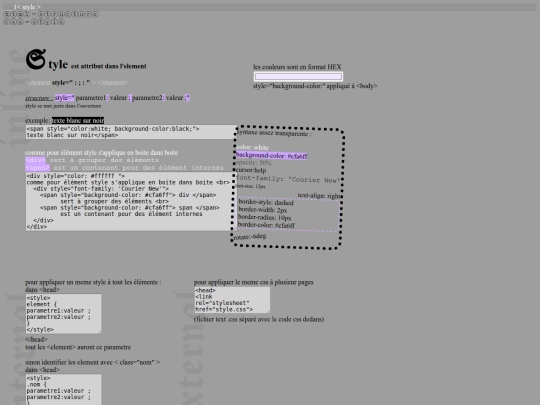Click the highlighted "<div>" text
Image resolution: width=540 pixels, height=405 pixels.
coord(35,160)
